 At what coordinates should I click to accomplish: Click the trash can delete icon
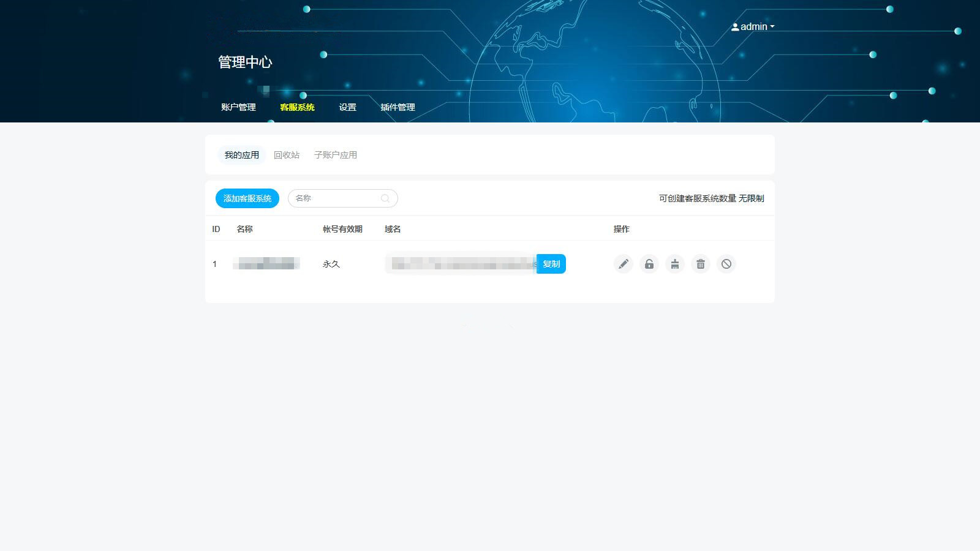700,264
